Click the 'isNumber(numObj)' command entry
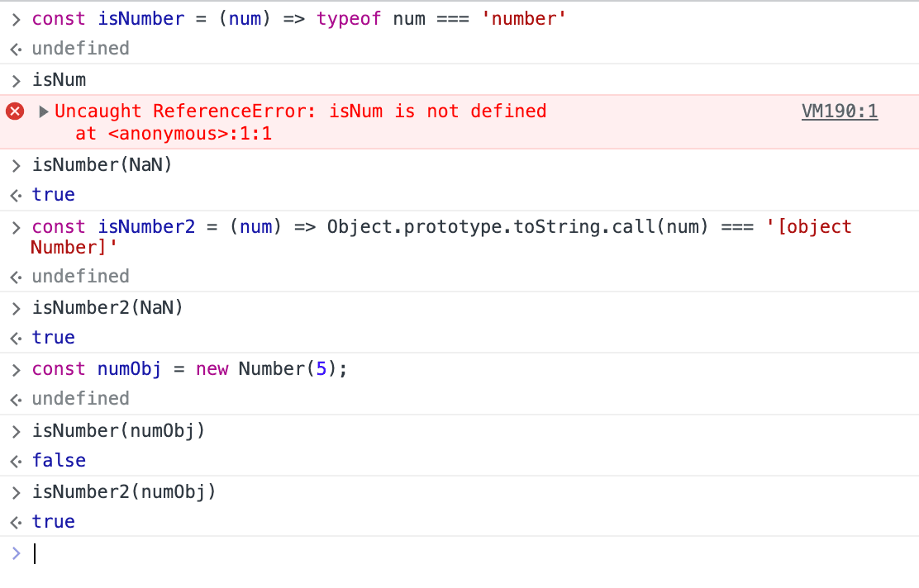 [118, 430]
